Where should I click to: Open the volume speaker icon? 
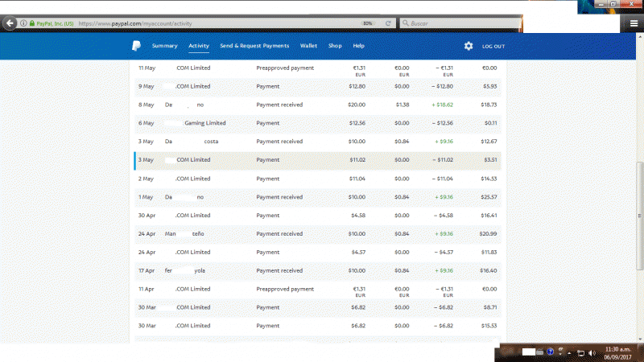592,353
